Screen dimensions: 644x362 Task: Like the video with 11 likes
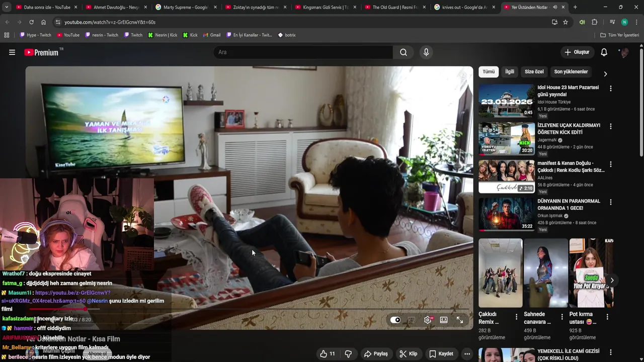(328, 354)
